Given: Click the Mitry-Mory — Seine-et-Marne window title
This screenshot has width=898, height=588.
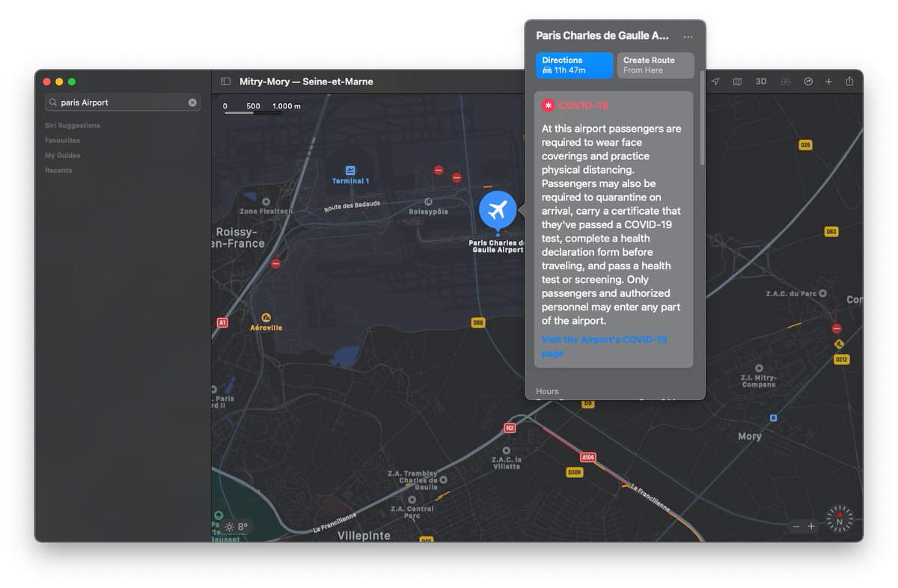Looking at the screenshot, I should pos(306,82).
